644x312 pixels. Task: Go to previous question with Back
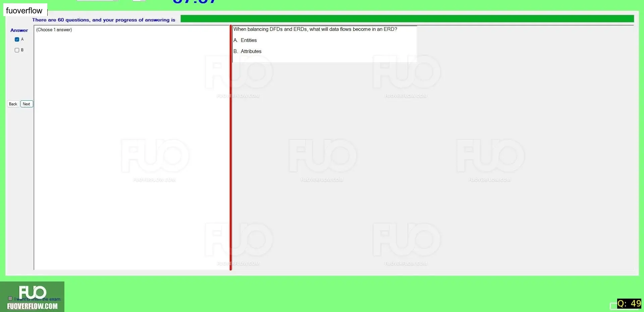click(x=13, y=104)
